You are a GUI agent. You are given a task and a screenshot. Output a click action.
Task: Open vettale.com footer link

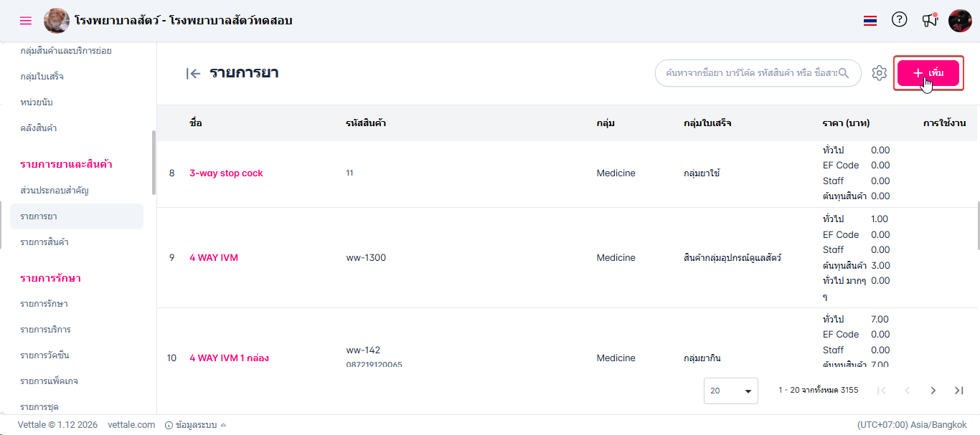131,425
